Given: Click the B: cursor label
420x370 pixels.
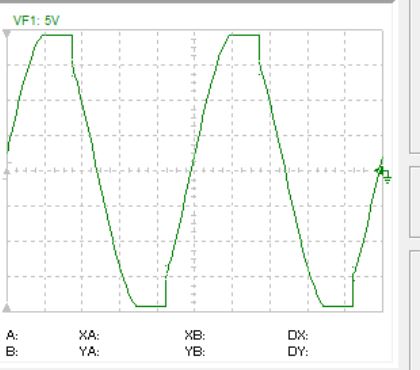Looking at the screenshot, I should click(12, 352).
